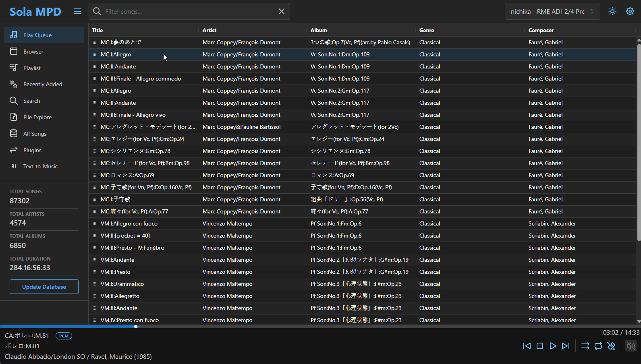Collapse the sidebar with hamburger icon
The width and height of the screenshot is (641, 364).
[78, 11]
